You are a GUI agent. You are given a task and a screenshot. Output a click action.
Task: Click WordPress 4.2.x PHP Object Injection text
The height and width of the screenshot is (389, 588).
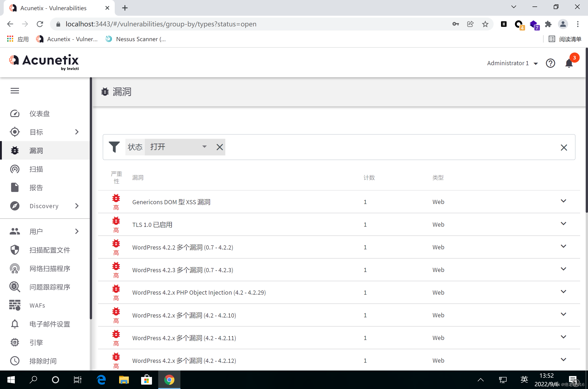tap(199, 293)
